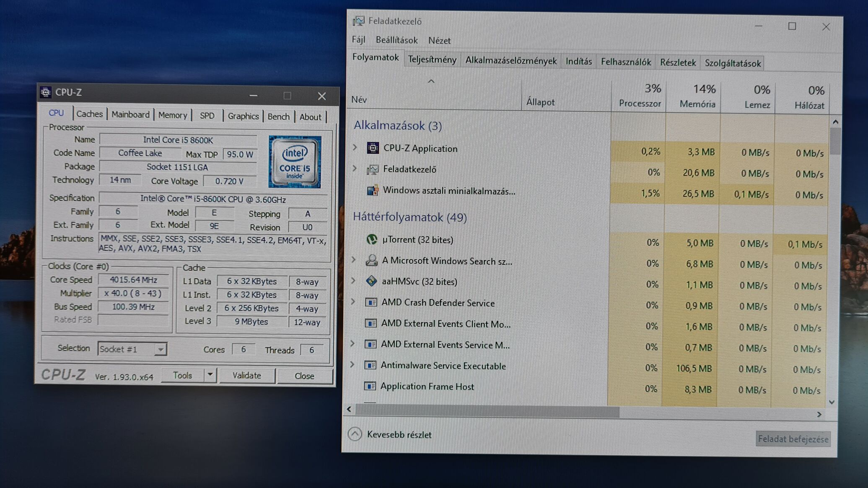
Task: Click the Intel Core i5 8600K name field
Action: click(178, 140)
